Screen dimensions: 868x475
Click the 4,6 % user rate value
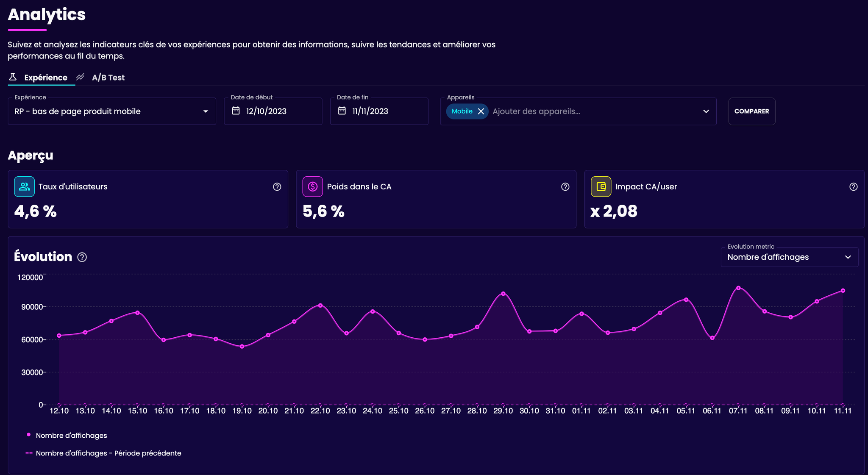[x=36, y=211]
